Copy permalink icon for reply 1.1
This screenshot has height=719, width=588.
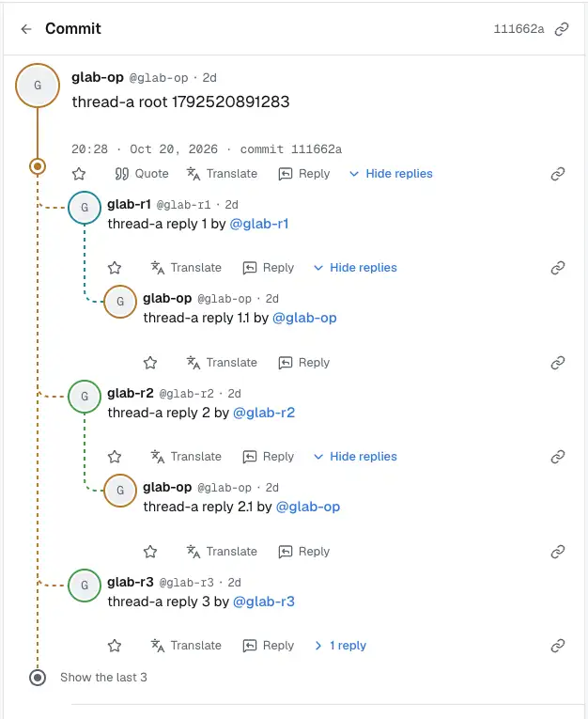(x=558, y=363)
